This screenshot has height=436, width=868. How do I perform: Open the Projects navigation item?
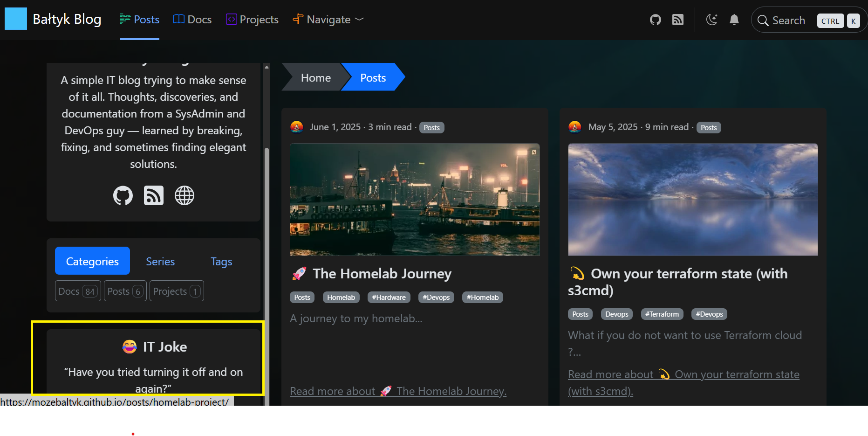click(252, 20)
